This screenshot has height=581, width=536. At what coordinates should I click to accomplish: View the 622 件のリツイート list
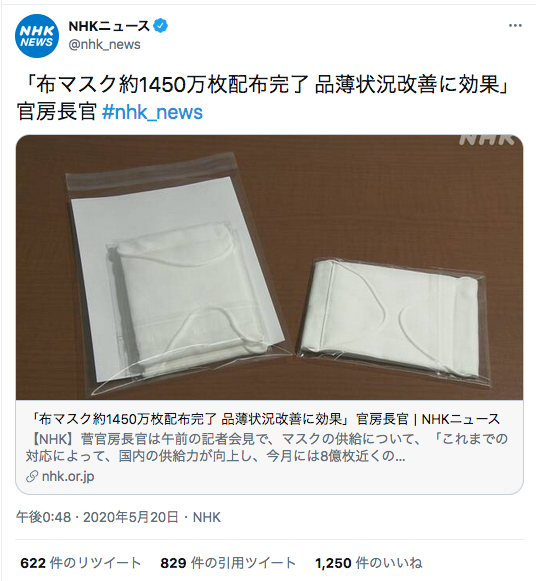coord(80,563)
